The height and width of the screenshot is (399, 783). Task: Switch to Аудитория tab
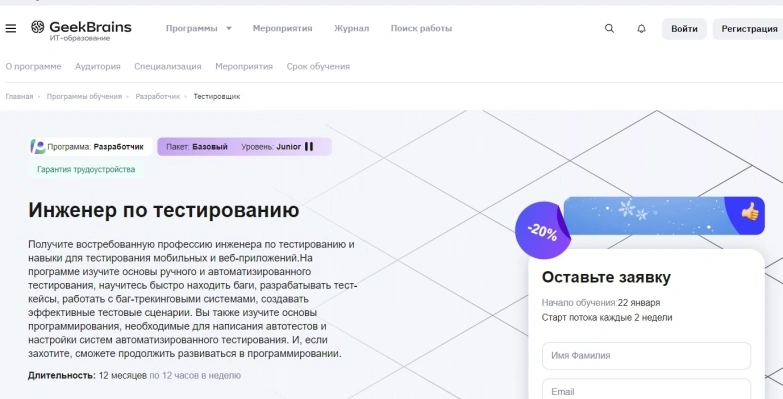(98, 66)
